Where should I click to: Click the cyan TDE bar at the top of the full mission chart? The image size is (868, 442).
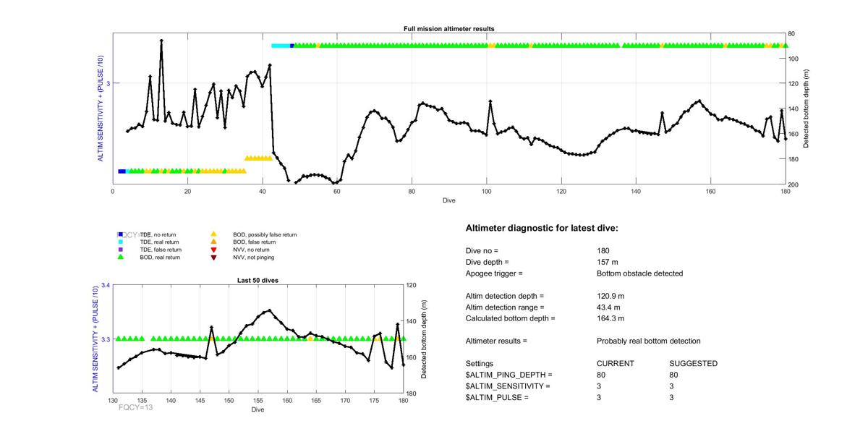click(281, 46)
